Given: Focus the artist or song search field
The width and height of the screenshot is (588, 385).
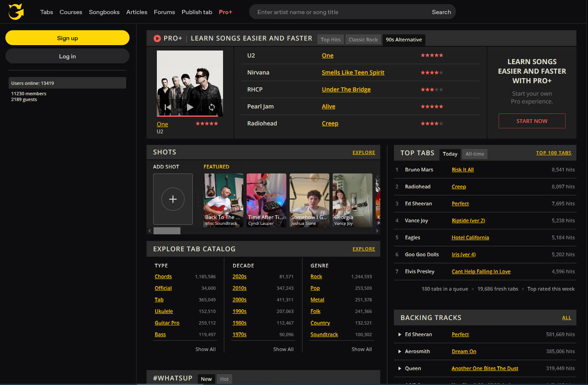Looking at the screenshot, I should click(x=339, y=12).
